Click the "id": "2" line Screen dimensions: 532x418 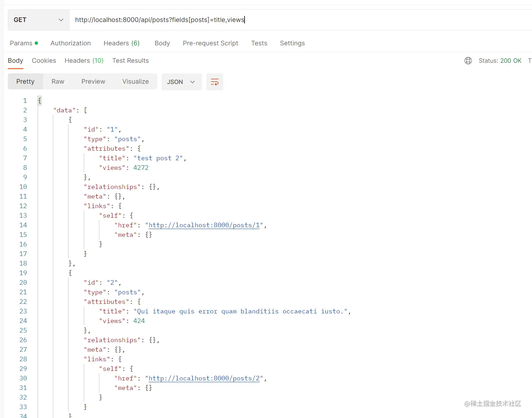[102, 283]
